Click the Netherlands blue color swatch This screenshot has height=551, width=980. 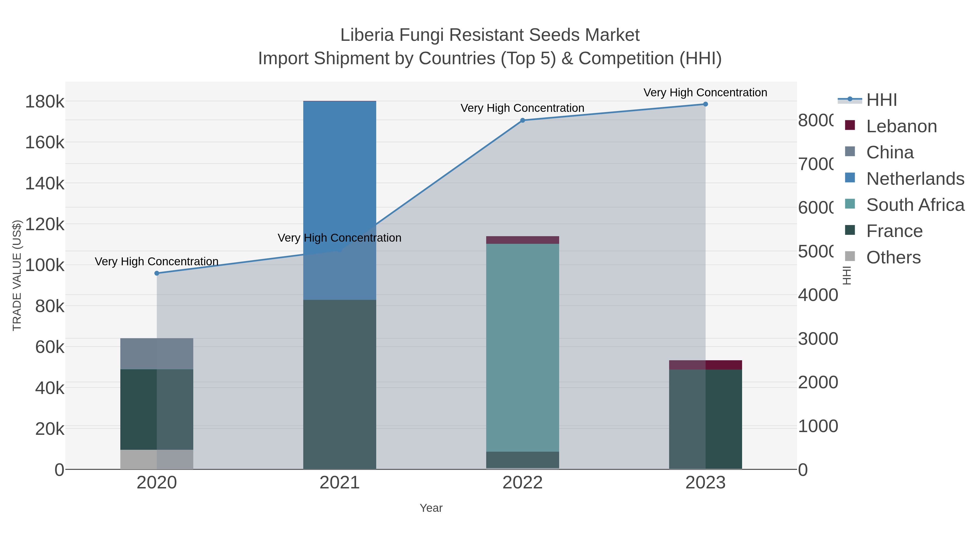tap(850, 178)
